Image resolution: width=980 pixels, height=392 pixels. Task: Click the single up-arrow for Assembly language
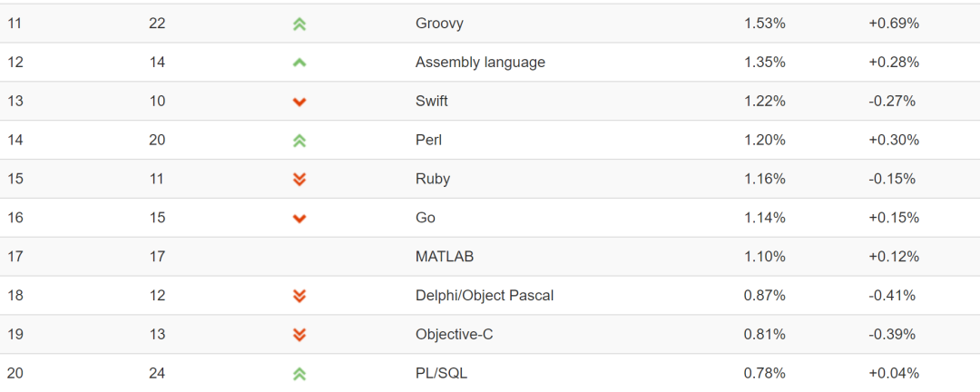click(299, 63)
